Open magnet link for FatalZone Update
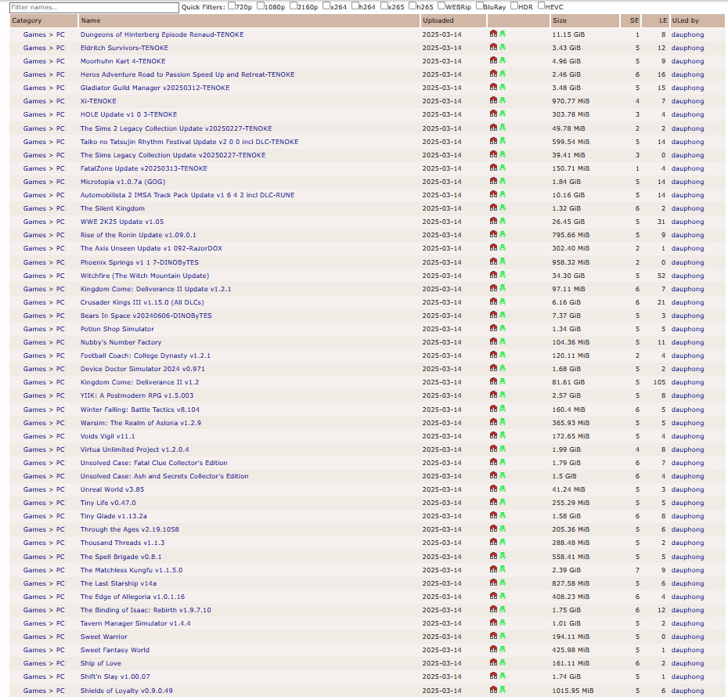 pyautogui.click(x=493, y=168)
